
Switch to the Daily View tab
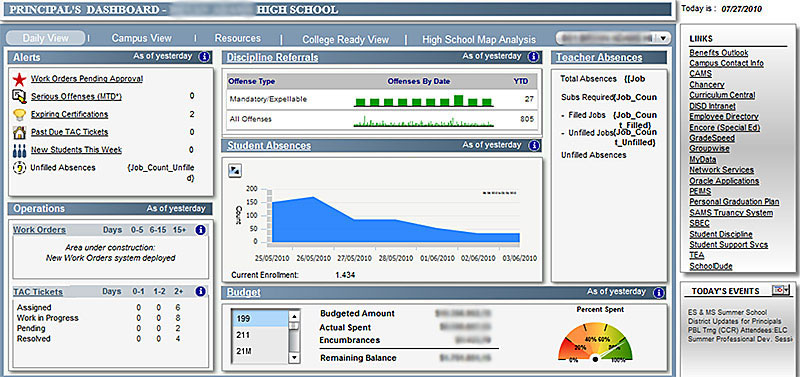(x=45, y=38)
